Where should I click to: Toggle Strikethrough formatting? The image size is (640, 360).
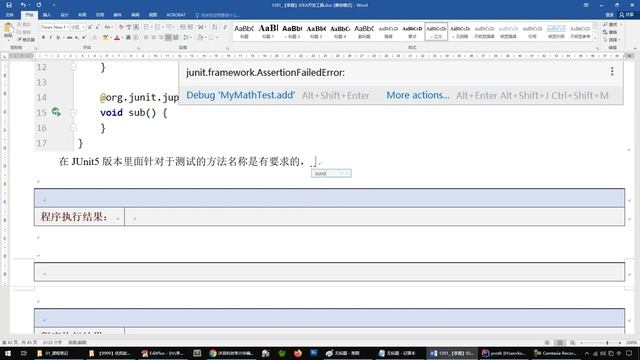(69, 38)
